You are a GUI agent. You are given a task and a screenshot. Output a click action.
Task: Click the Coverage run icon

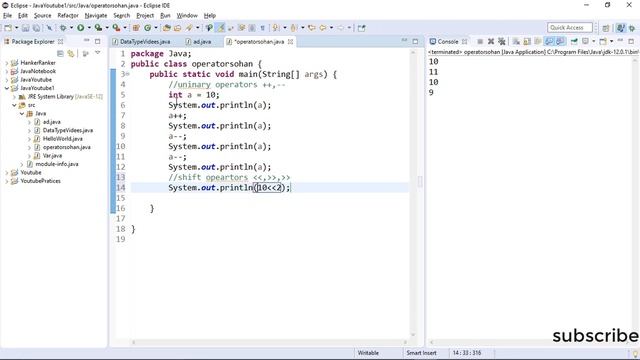[98, 28]
